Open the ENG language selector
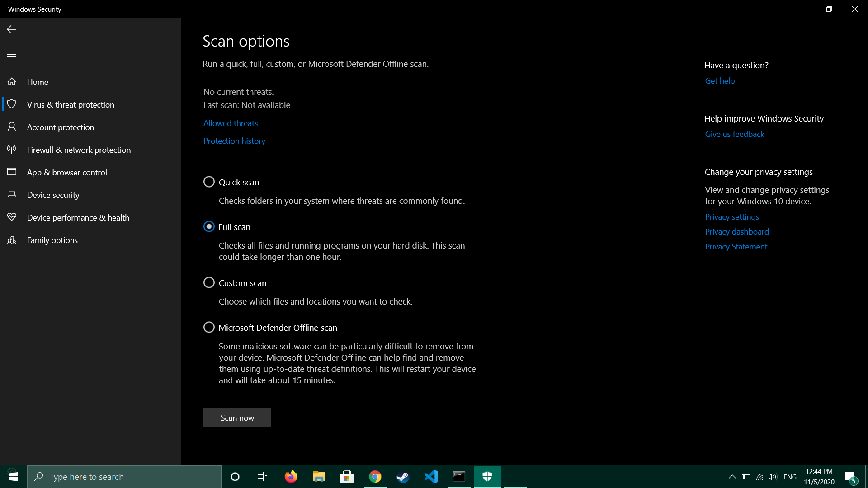Screen dimensions: 868x488 point(790,477)
